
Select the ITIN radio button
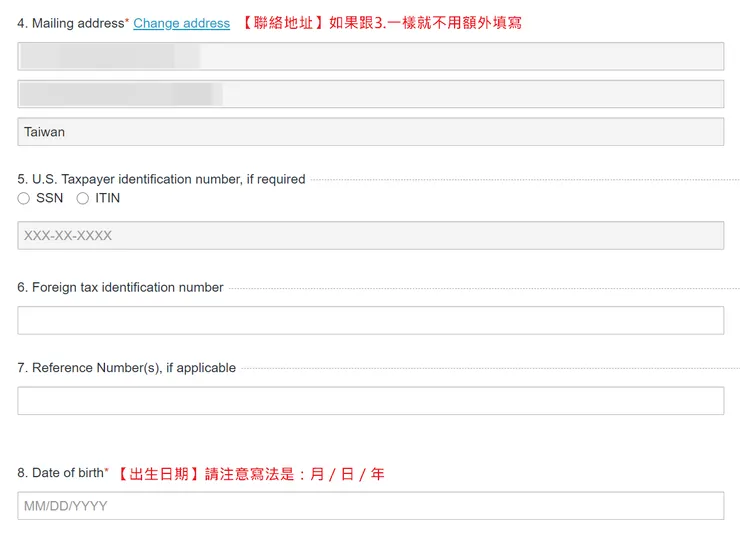pyautogui.click(x=83, y=198)
